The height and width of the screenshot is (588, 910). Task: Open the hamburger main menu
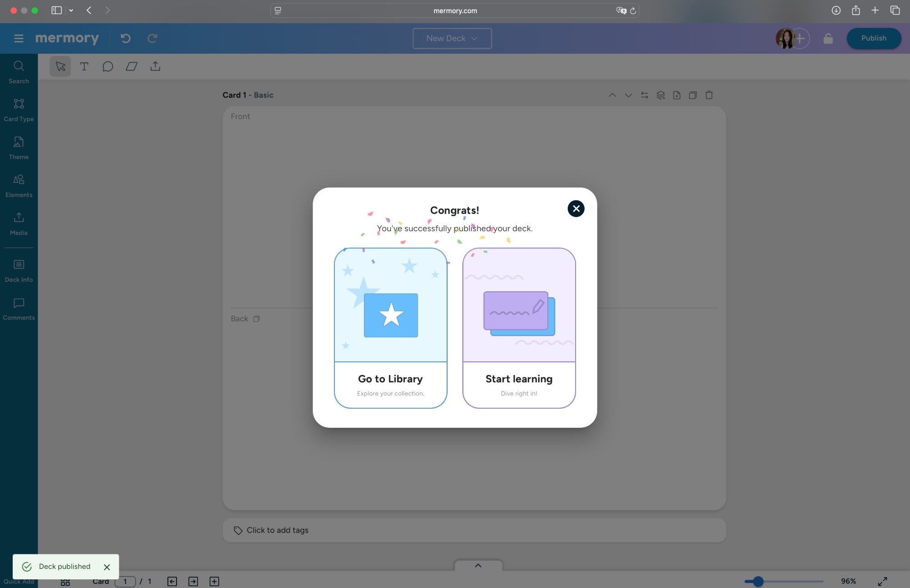pyautogui.click(x=19, y=38)
